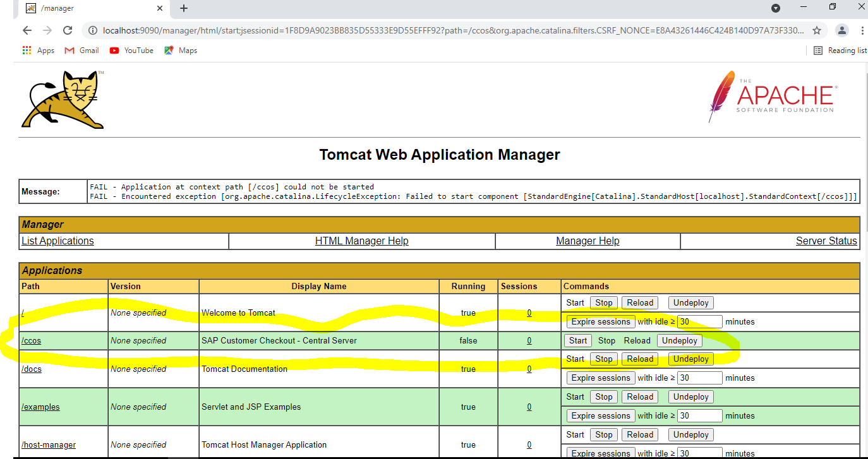Screen dimensions: 868x459
Task: Open the Chrome profile avatar icon
Action: 841,30
